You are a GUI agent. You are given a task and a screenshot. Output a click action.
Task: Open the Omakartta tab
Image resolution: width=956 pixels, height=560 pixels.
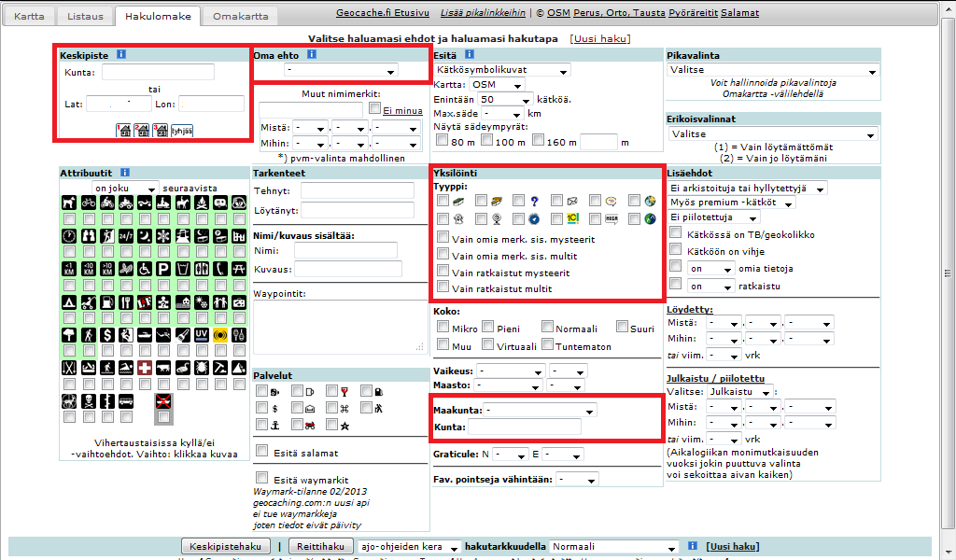point(240,16)
